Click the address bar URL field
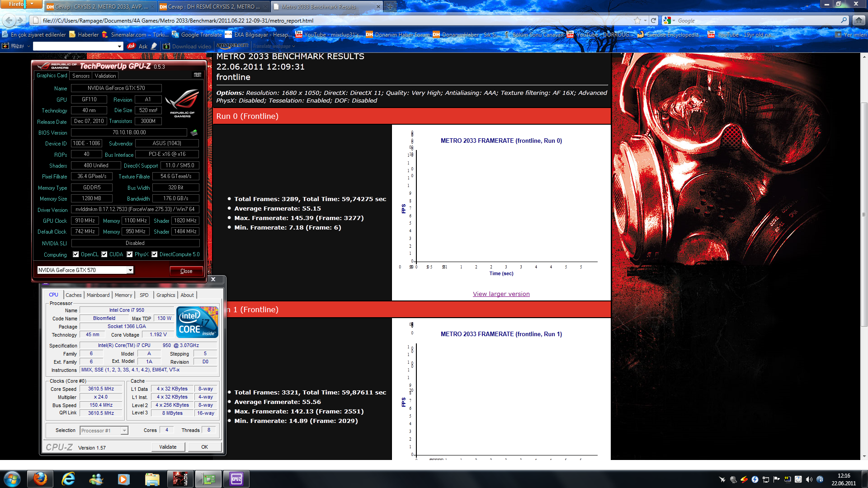 pyautogui.click(x=335, y=20)
